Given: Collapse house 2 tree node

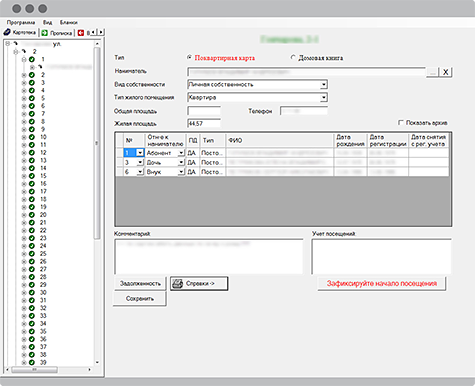Looking at the screenshot, I should [x=16, y=51].
